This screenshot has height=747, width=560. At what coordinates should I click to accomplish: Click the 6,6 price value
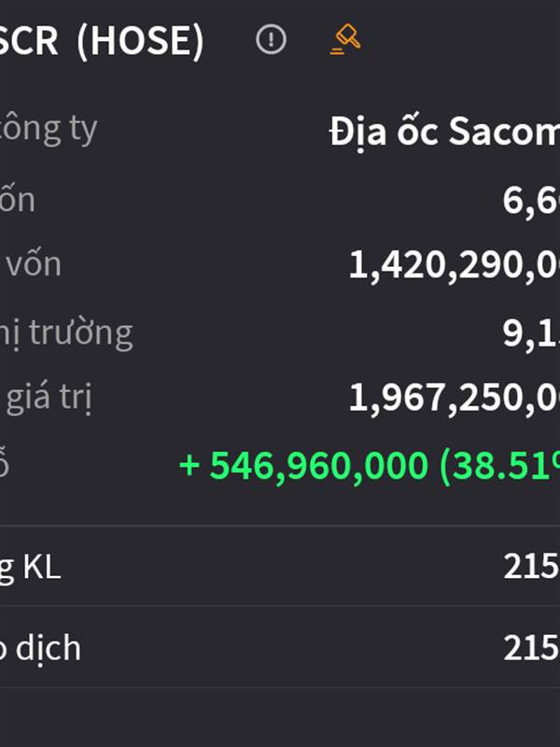531,201
